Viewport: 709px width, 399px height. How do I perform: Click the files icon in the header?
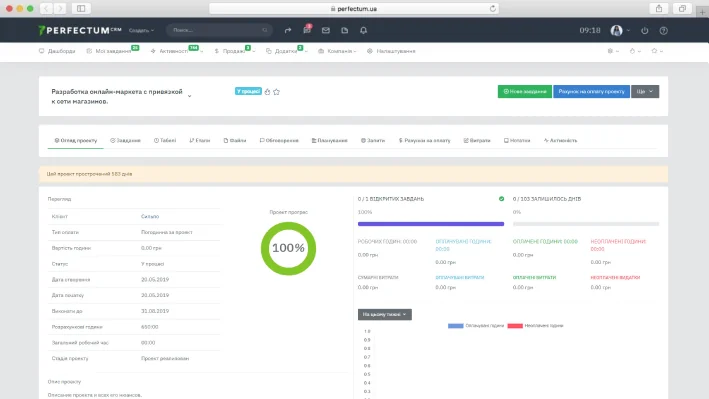click(345, 30)
